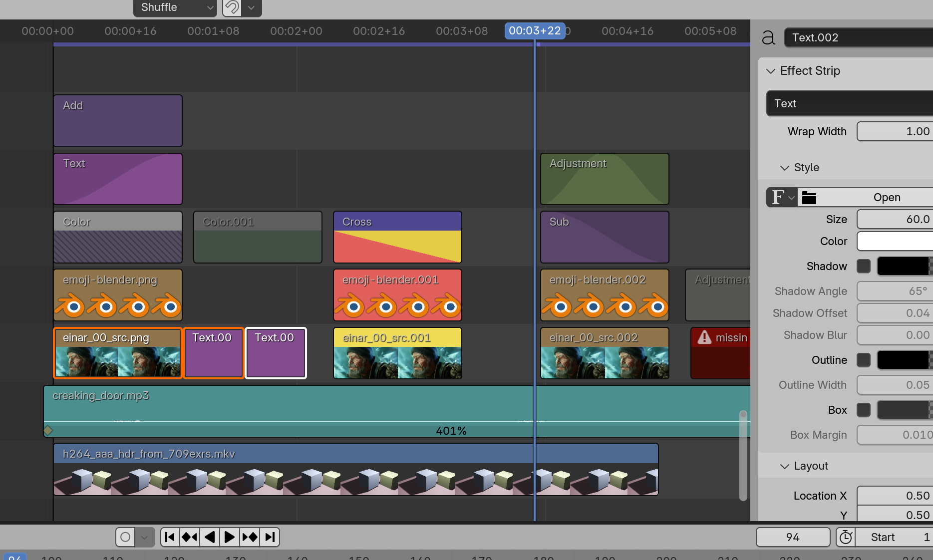Select the Color.001 strip
Screen dimensions: 933x560
[258, 237]
